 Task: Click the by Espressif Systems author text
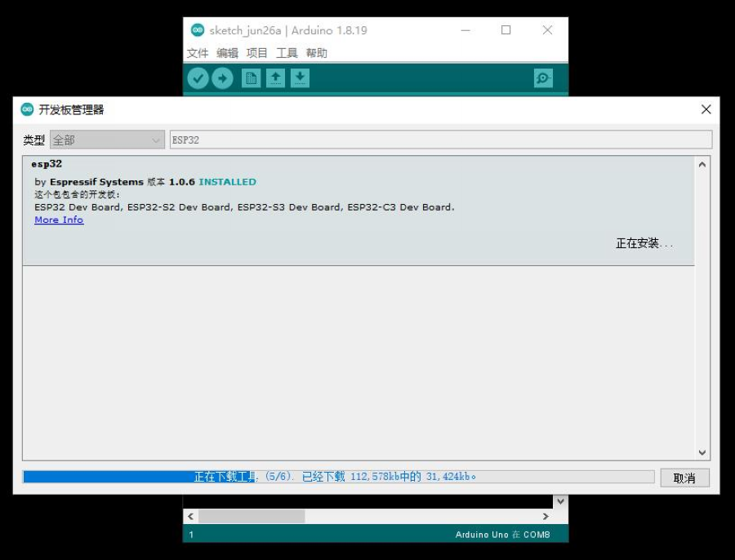coord(89,182)
